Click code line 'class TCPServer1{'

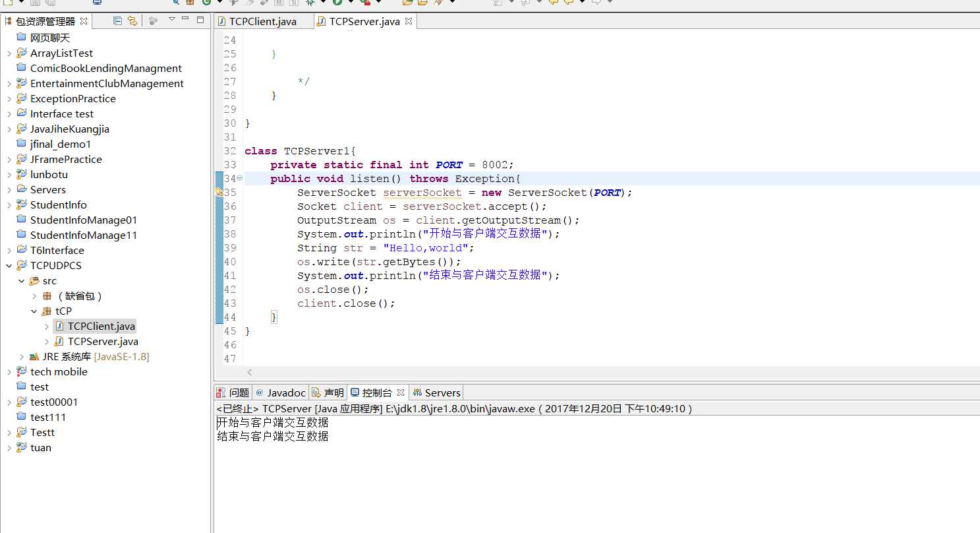pos(300,150)
